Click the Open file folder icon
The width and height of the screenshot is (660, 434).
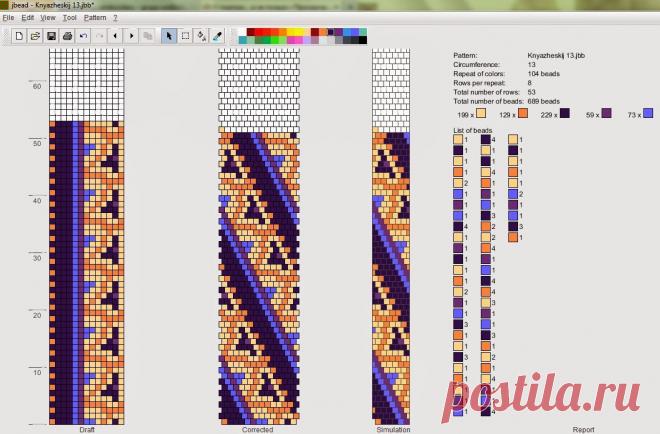(x=35, y=36)
